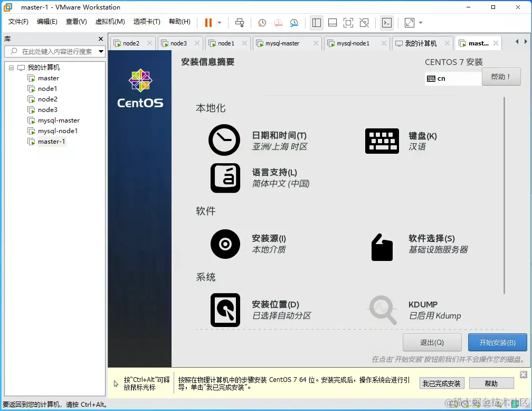Select node2 in the library tree
The image size is (532, 411).
[x=48, y=99]
